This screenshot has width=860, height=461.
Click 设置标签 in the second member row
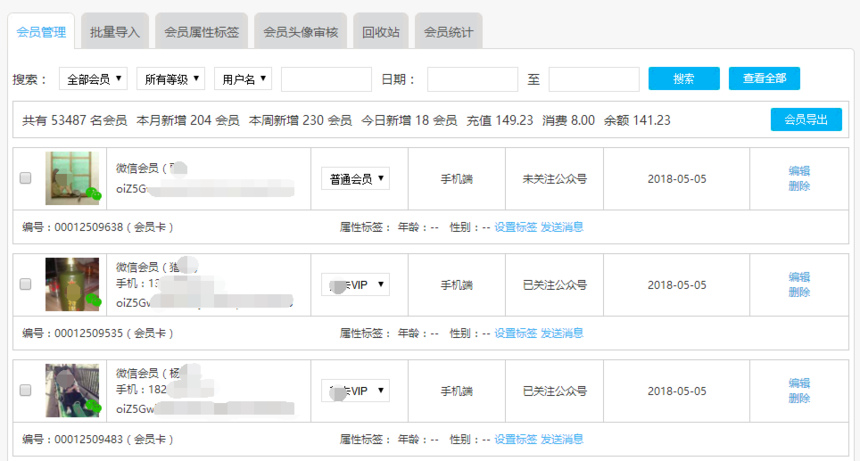pos(515,333)
